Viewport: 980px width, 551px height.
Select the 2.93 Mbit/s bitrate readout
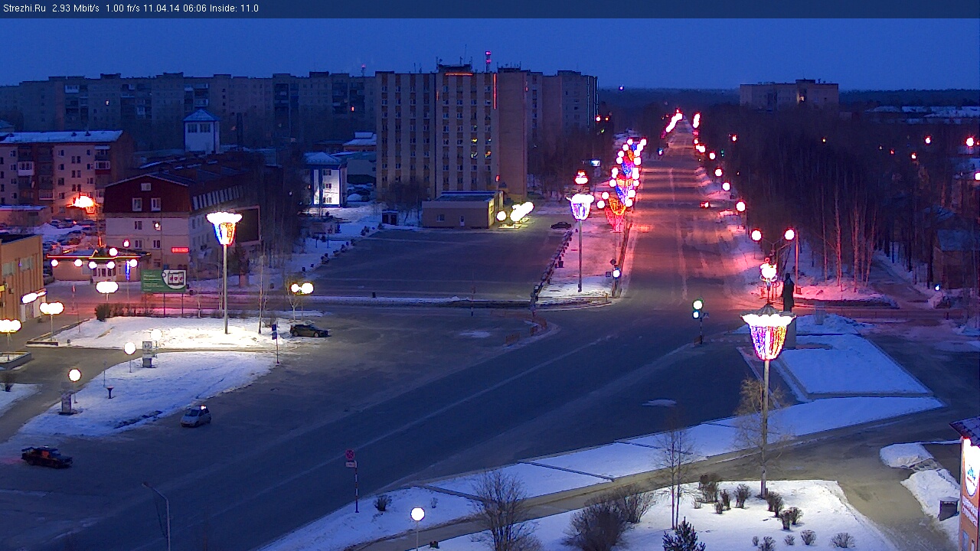pos(76,8)
